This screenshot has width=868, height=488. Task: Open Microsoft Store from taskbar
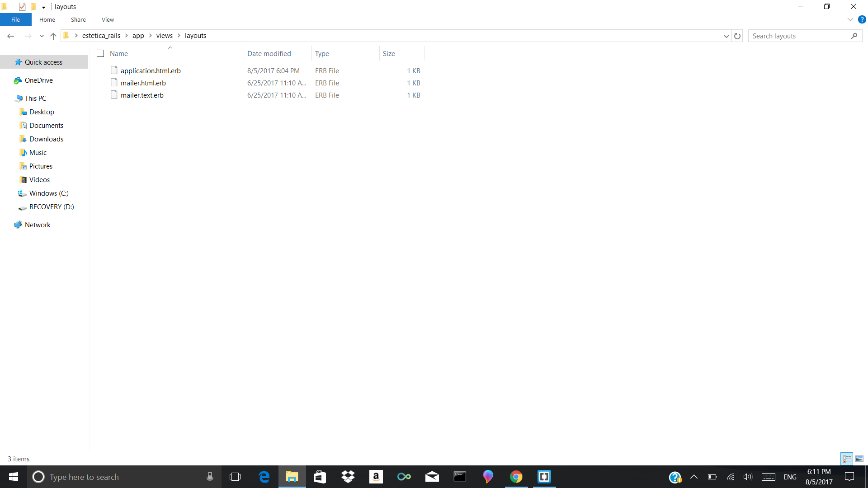point(320,477)
